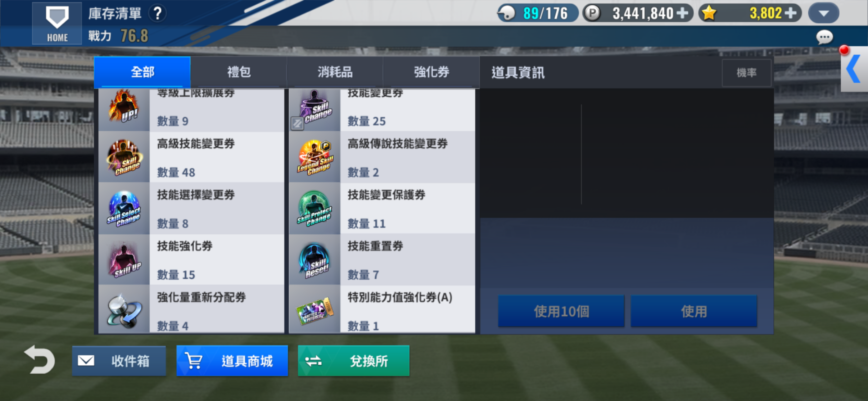Select the Legend Skill Change ticket icon
Screen dimensions: 868x401
[x=315, y=157]
